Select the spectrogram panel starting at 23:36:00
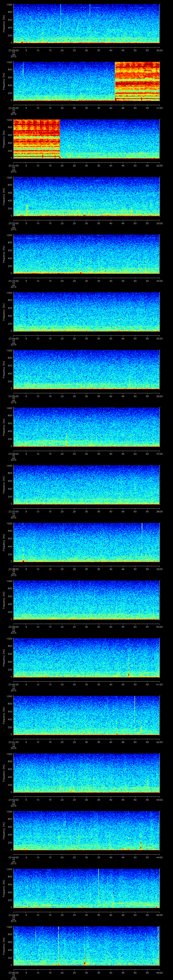The height and width of the screenshot is (980, 173). point(86,427)
